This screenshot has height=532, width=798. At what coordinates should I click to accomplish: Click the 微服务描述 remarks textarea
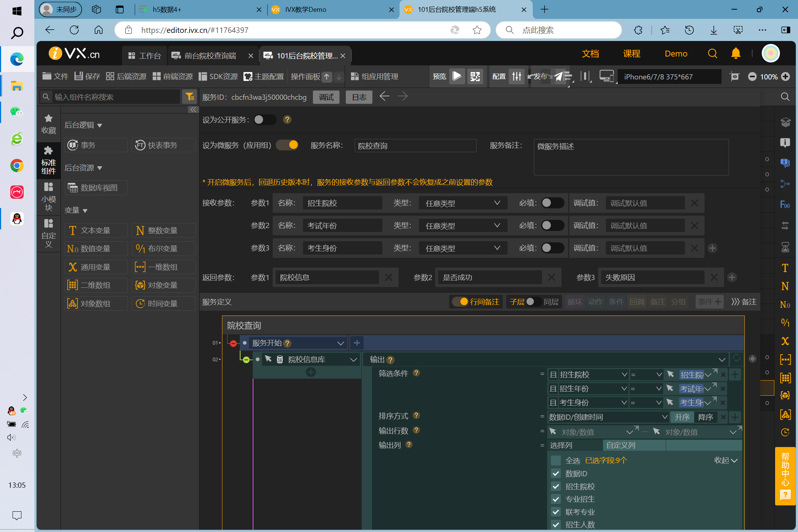click(631, 157)
